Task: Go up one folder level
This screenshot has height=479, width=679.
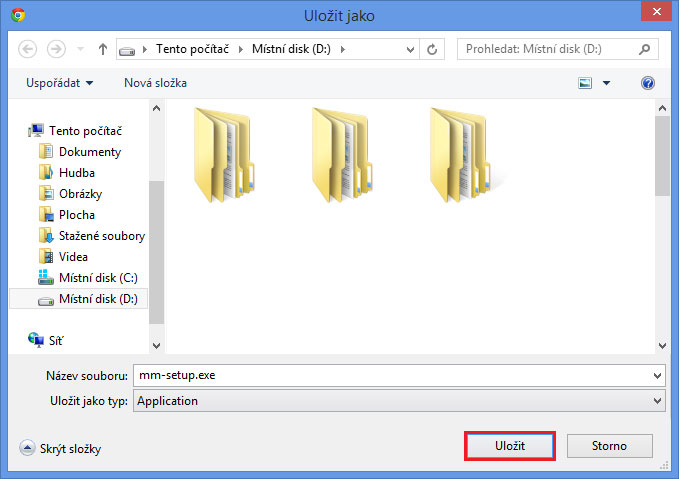Action: tap(103, 49)
